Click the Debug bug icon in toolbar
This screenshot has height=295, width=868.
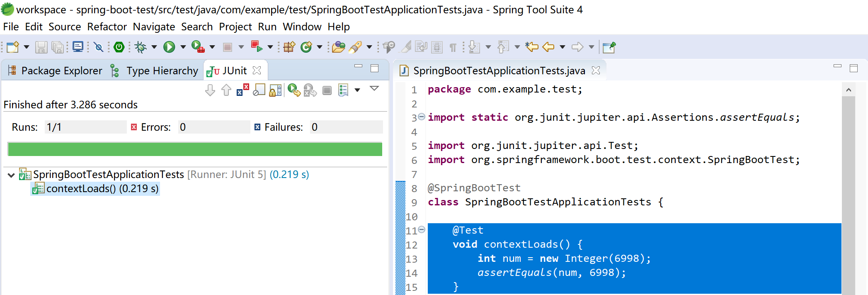coord(141,47)
